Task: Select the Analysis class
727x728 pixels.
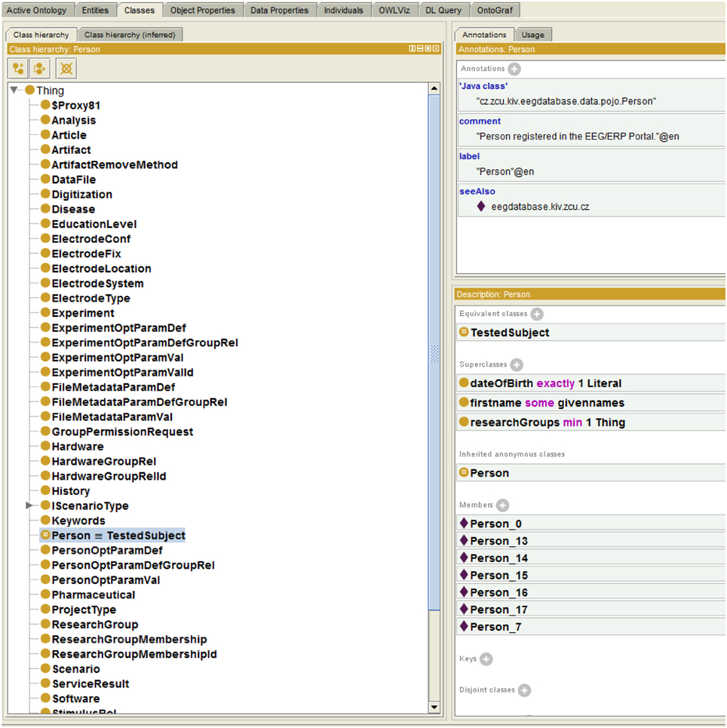Action: 74,120
